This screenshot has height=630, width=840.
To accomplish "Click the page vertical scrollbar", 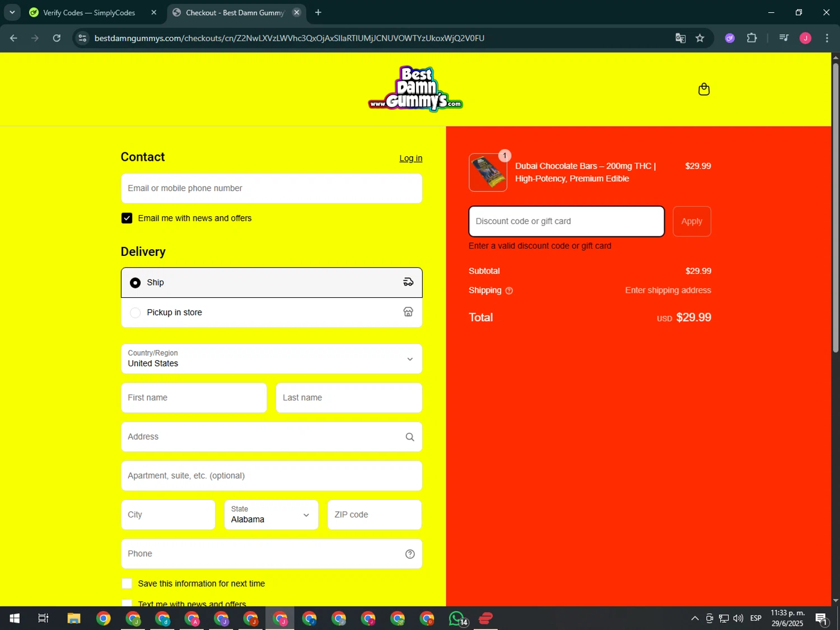I will [x=836, y=207].
